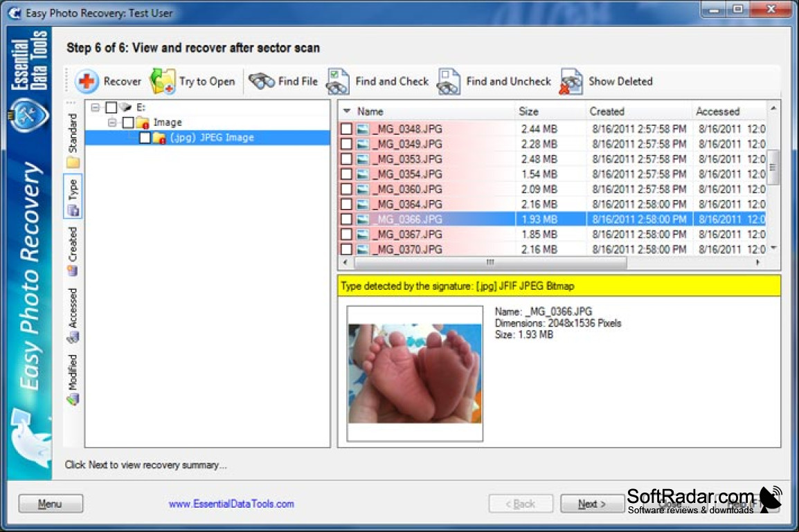799x532 pixels.
Task: Click the Find File binoculars icon
Action: (x=262, y=82)
